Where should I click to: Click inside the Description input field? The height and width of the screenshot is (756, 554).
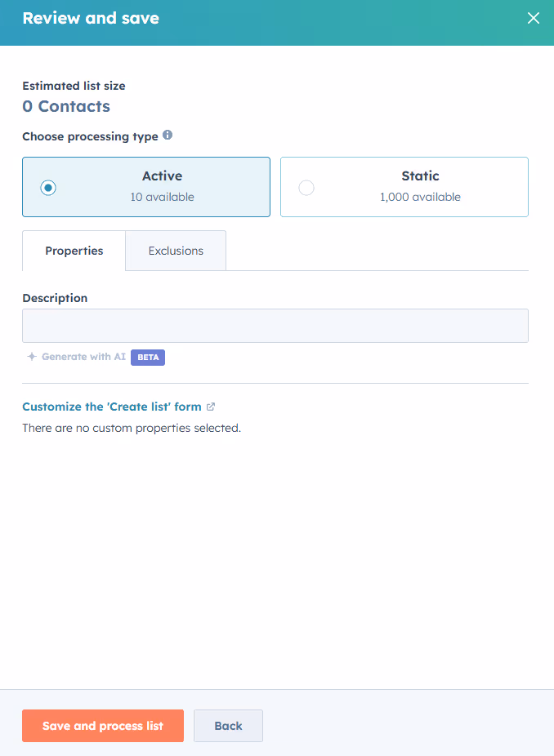(275, 326)
